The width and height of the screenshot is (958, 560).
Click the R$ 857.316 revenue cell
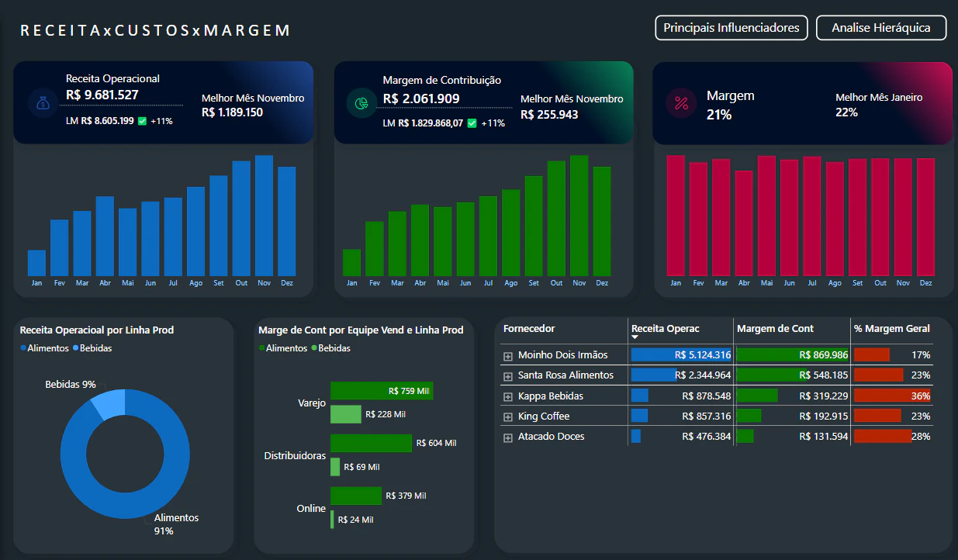pyautogui.click(x=681, y=417)
